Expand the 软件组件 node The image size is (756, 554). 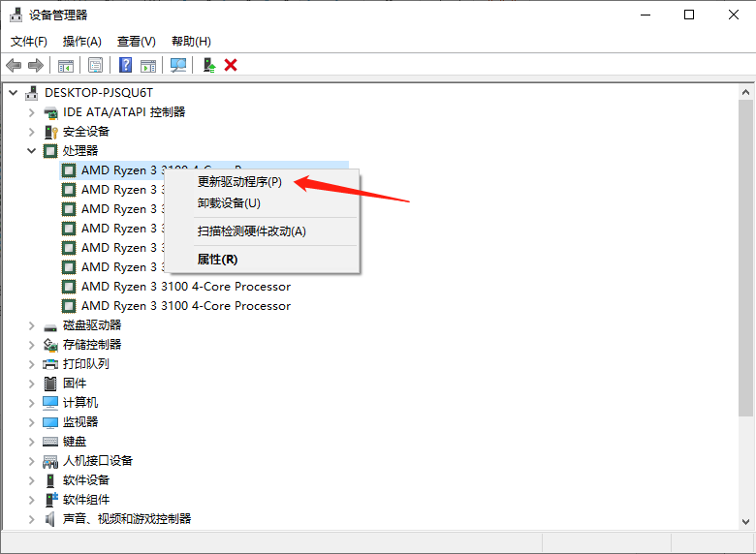tap(32, 500)
